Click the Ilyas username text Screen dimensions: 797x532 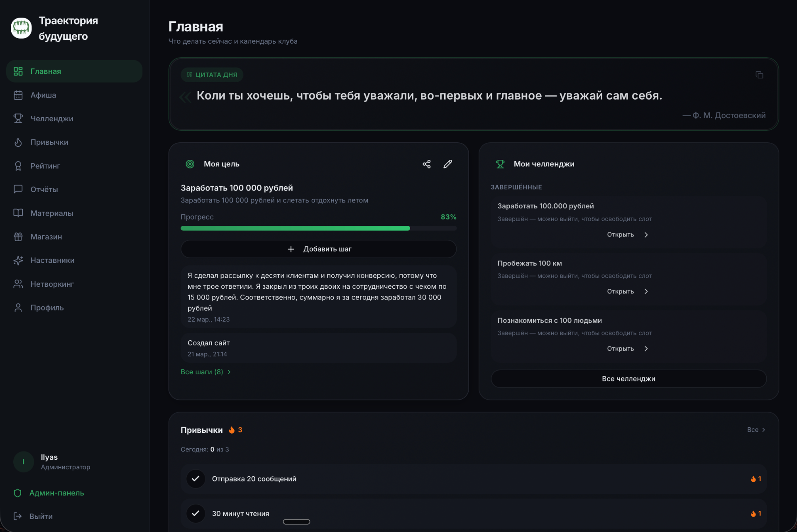pyautogui.click(x=49, y=457)
